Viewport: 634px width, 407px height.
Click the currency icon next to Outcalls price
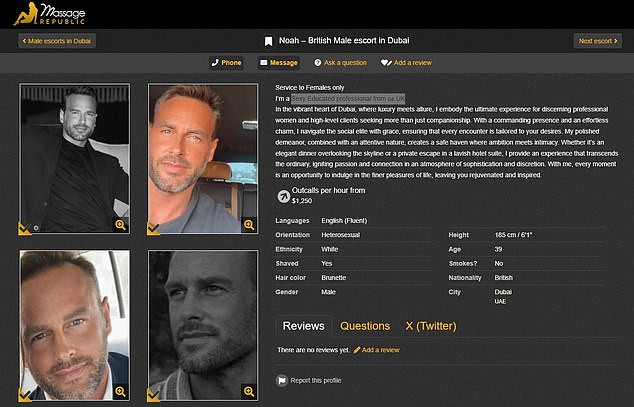[x=283, y=195]
